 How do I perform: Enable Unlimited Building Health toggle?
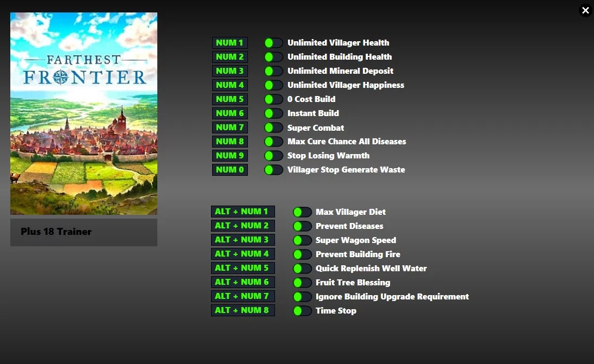click(x=273, y=57)
